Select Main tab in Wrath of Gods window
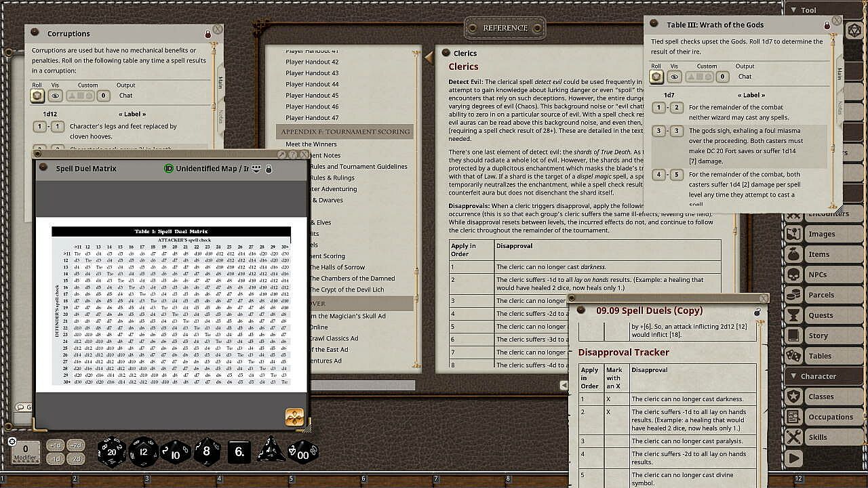Screen dimensions: 868x488 click(840, 73)
